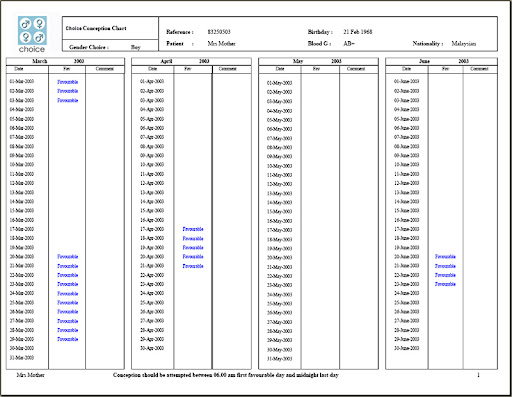Image resolution: width=512 pixels, height=397 pixels.
Task: Click the 'choice' wordmark under the logo
Action: [x=32, y=49]
